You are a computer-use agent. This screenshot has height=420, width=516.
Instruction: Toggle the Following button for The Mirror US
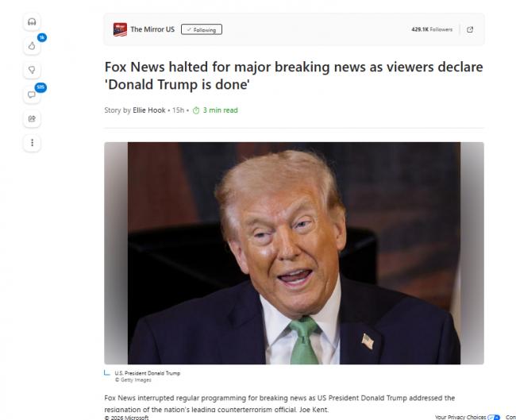[x=202, y=29]
